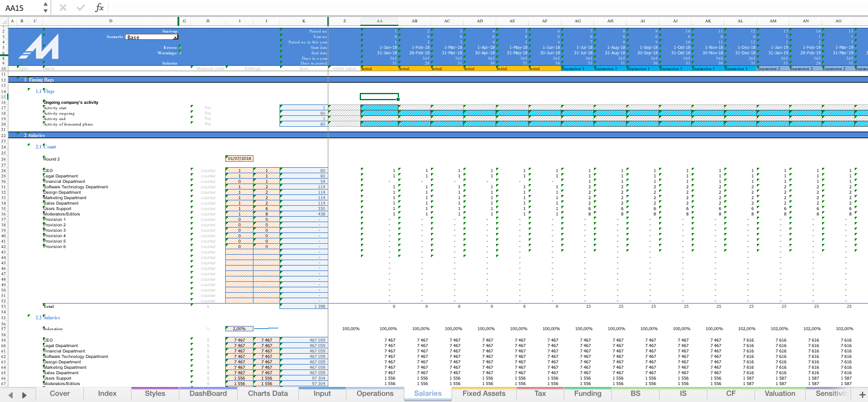Select column D header

[x=110, y=21]
